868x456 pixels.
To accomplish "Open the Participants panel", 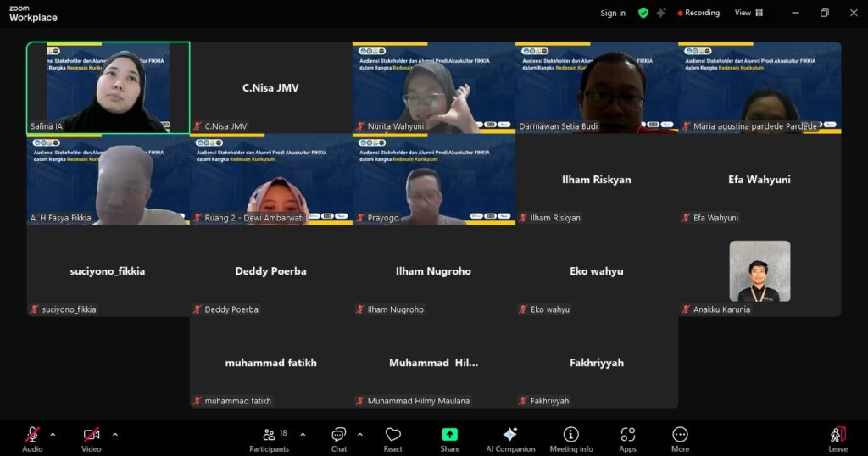I will pyautogui.click(x=270, y=438).
